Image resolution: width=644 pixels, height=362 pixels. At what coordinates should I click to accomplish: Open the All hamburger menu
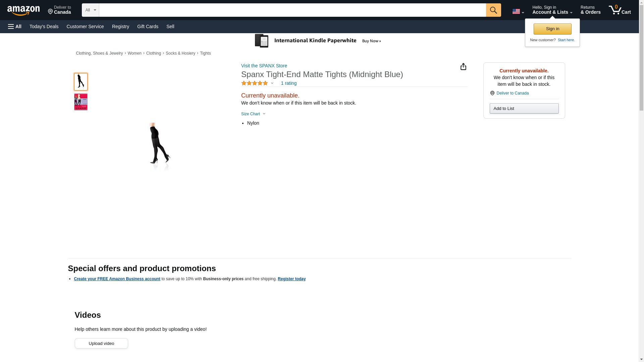(15, 26)
